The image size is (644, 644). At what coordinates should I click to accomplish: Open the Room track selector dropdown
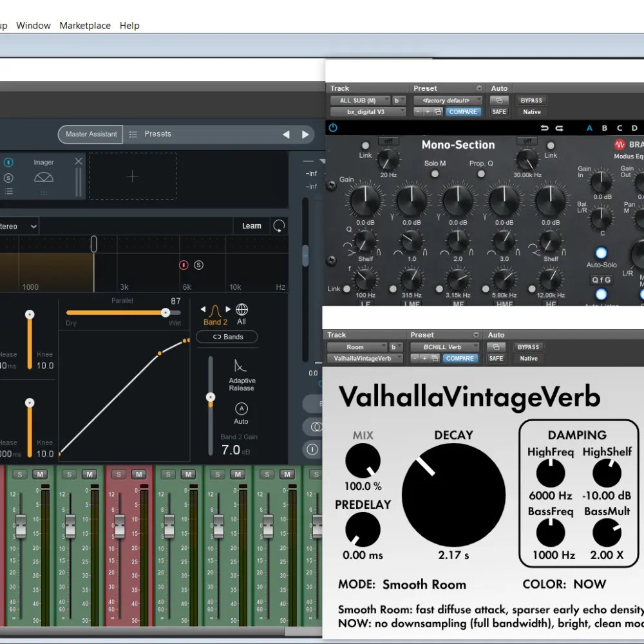357,347
